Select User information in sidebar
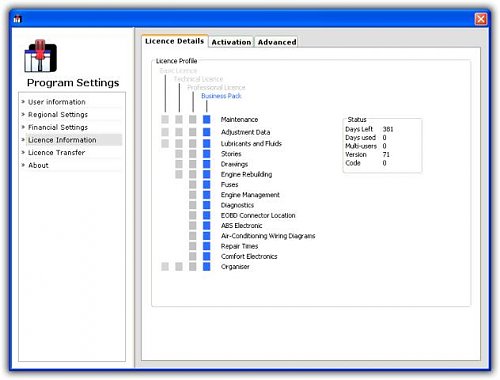Viewport: 500px width, 380px height. [57, 102]
